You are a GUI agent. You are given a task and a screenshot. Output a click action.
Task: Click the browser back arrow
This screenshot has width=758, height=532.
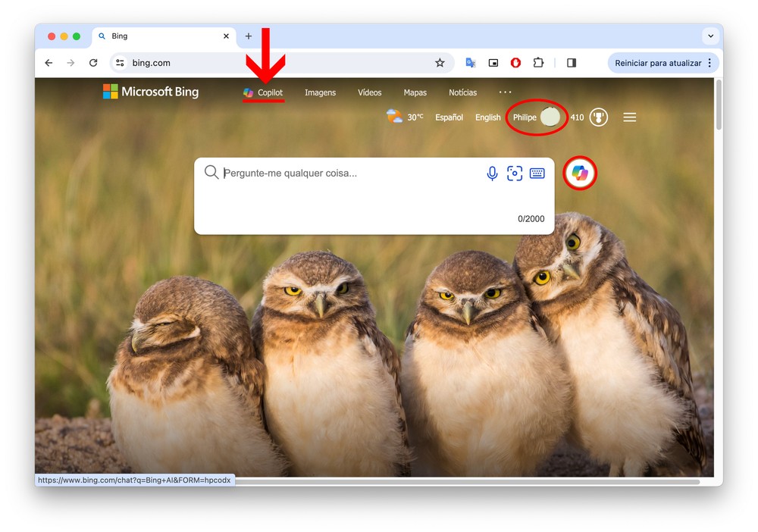pyautogui.click(x=49, y=63)
